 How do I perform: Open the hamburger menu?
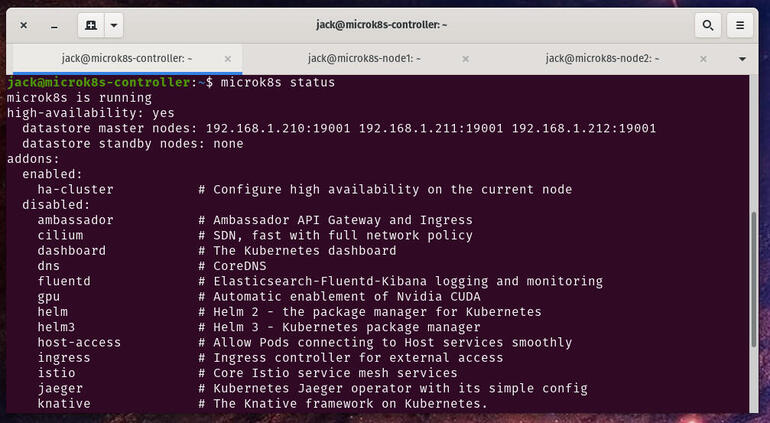pyautogui.click(x=740, y=25)
